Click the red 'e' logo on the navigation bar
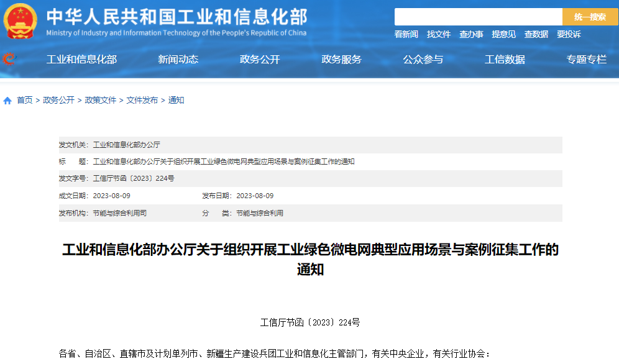Screen dimensions: 619x364 10,58
